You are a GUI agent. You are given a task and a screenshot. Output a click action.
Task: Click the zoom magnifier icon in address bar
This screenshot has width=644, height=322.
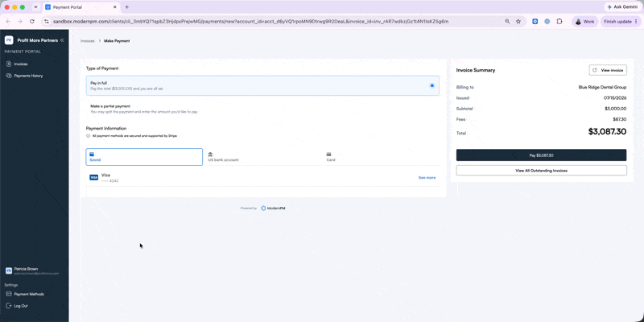(507, 22)
